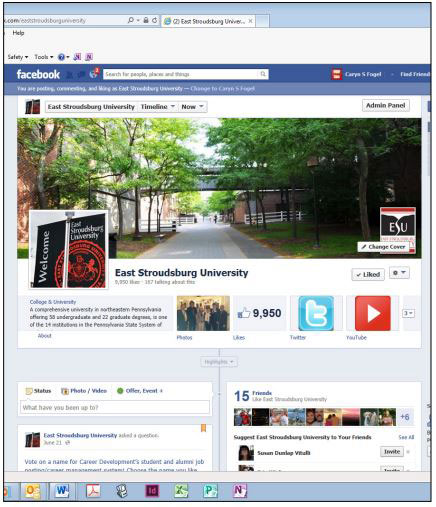The height and width of the screenshot is (507, 436).
Task: Click the College & University category link
Action: tap(53, 302)
